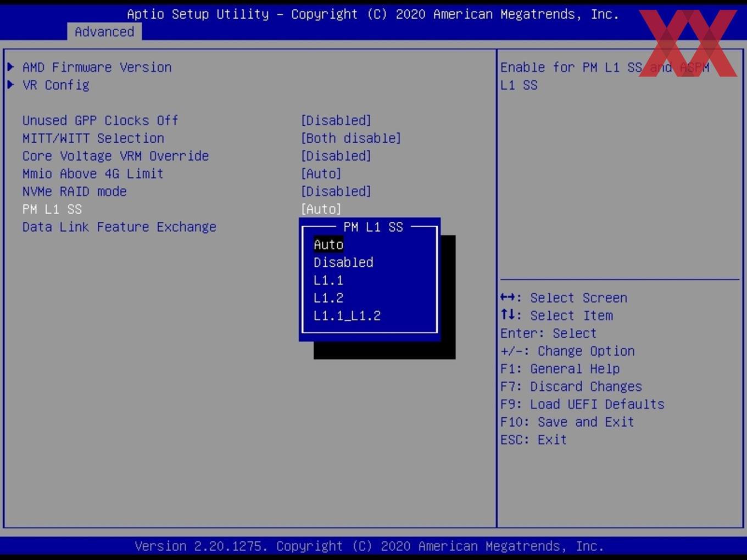Open the [Both disable] value
The height and width of the screenshot is (560, 747).
coord(351,138)
